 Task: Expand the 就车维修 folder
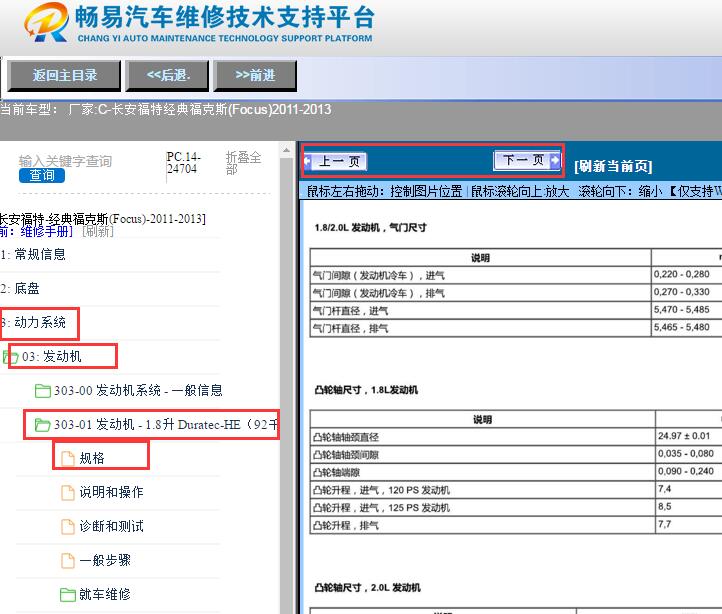click(105, 595)
